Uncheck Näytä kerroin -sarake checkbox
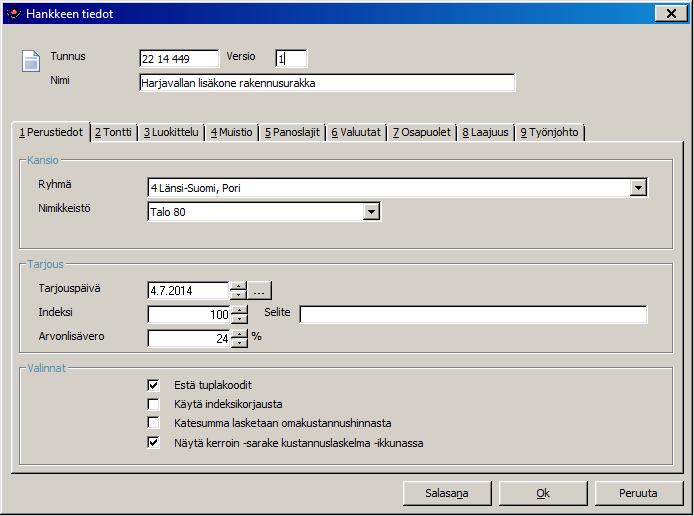Image resolution: width=694 pixels, height=516 pixels. click(153, 443)
